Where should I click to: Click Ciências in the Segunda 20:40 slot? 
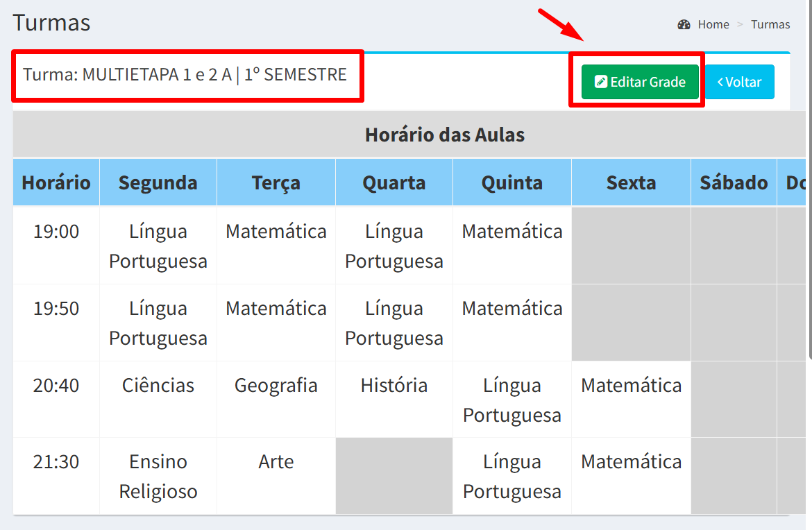coord(158,386)
